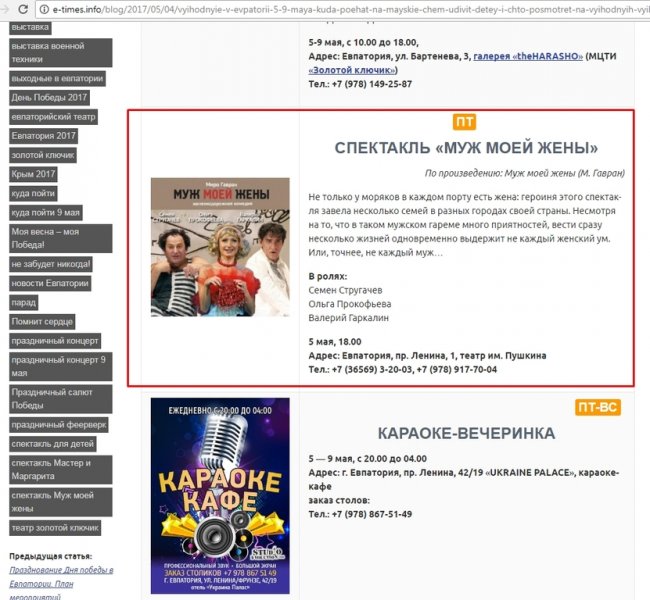Select the куда пойти 9 мая tag
The image size is (650, 600).
click(45, 212)
